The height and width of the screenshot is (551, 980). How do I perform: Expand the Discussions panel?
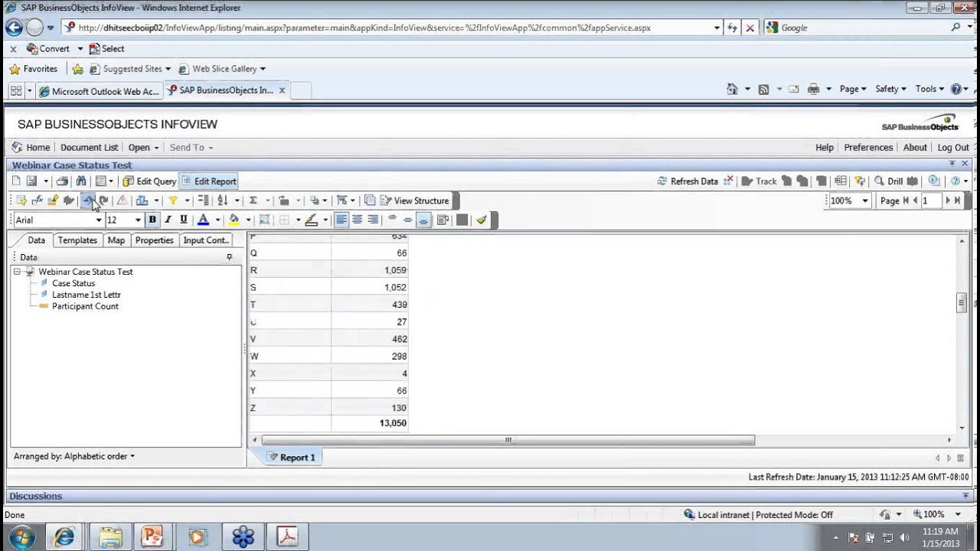click(965, 496)
